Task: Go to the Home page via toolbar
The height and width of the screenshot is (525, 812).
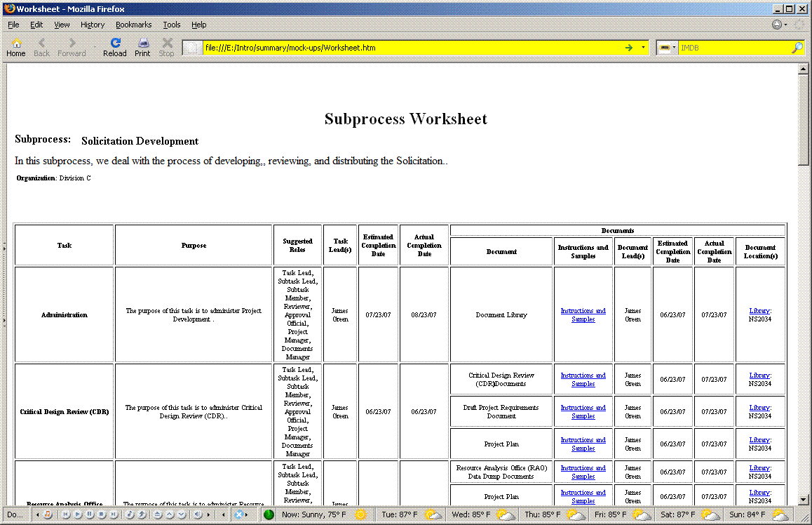Action: pyautogui.click(x=16, y=47)
